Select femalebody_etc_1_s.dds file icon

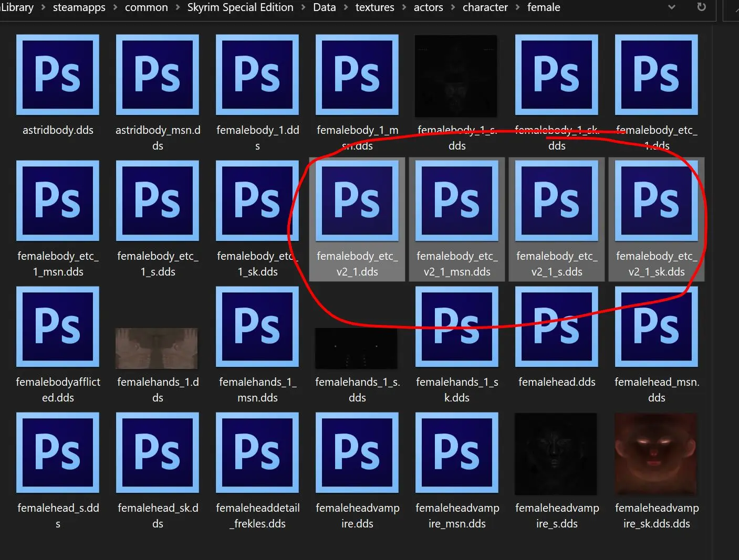158,200
